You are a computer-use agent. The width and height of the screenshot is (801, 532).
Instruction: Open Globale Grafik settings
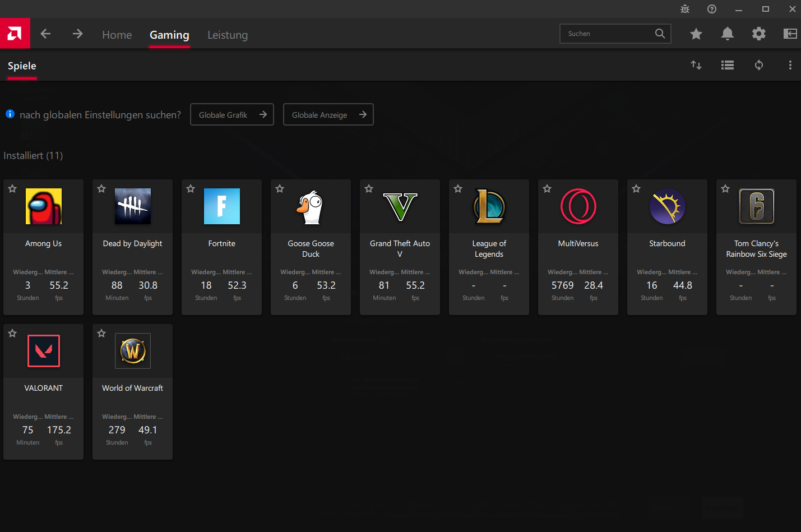pyautogui.click(x=232, y=114)
